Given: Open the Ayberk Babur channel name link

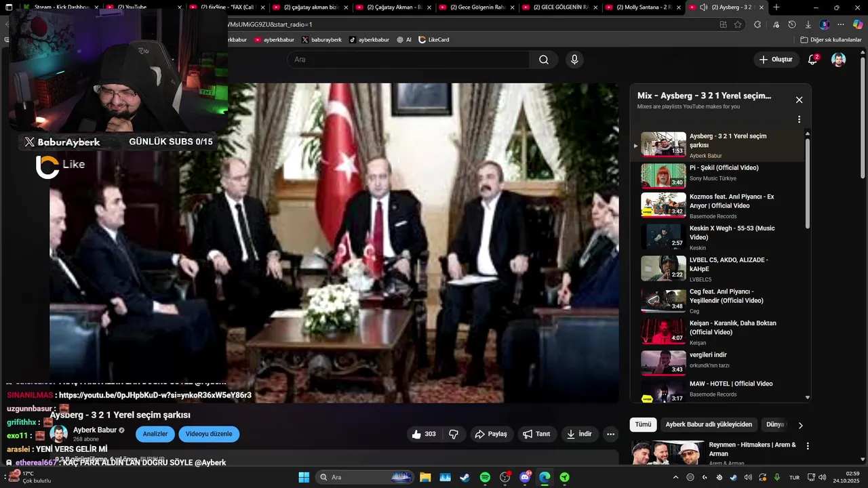Looking at the screenshot, I should [95, 430].
